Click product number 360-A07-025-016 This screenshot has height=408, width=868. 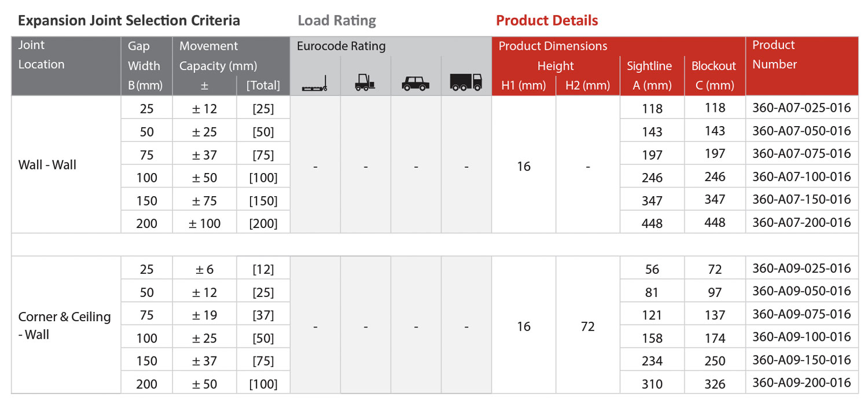(801, 108)
